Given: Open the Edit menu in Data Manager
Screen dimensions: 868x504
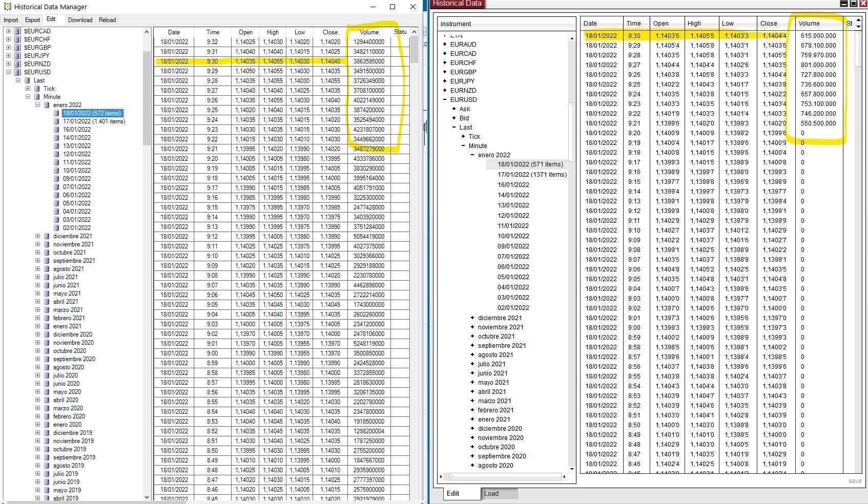Looking at the screenshot, I should click(51, 19).
